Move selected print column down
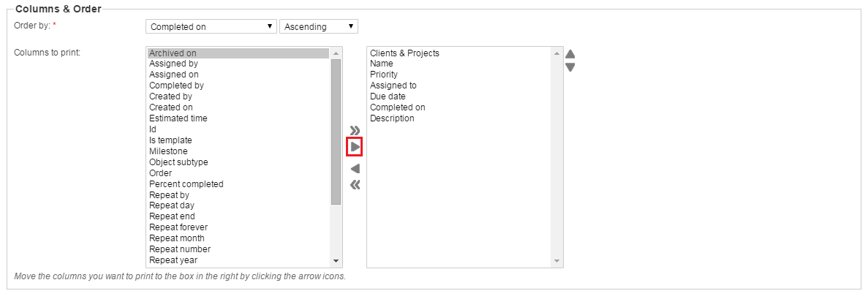 coord(570,67)
